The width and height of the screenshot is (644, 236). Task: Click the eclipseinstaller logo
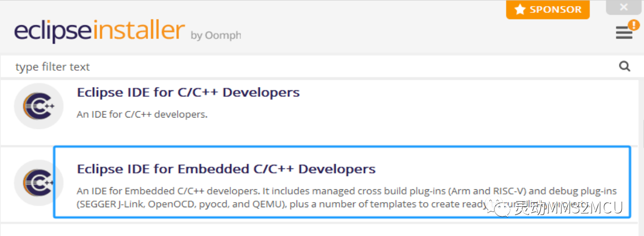[x=99, y=32]
